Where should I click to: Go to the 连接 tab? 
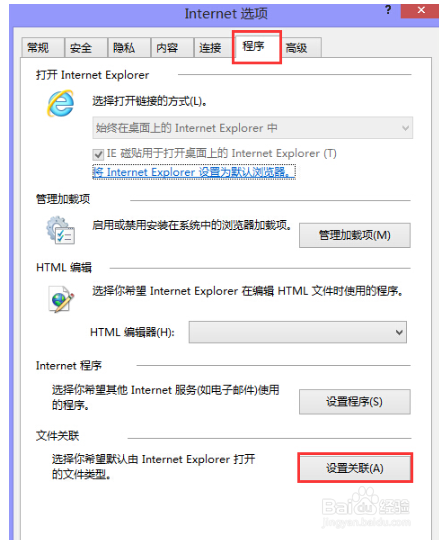coord(215,48)
